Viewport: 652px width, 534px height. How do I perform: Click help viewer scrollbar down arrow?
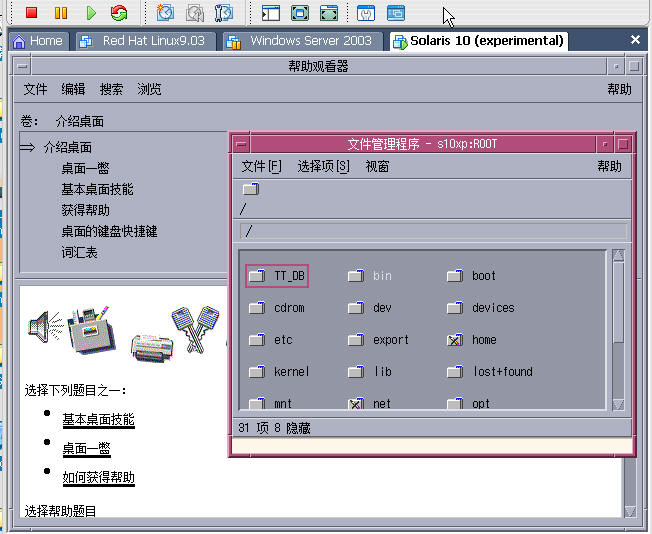coord(630,512)
